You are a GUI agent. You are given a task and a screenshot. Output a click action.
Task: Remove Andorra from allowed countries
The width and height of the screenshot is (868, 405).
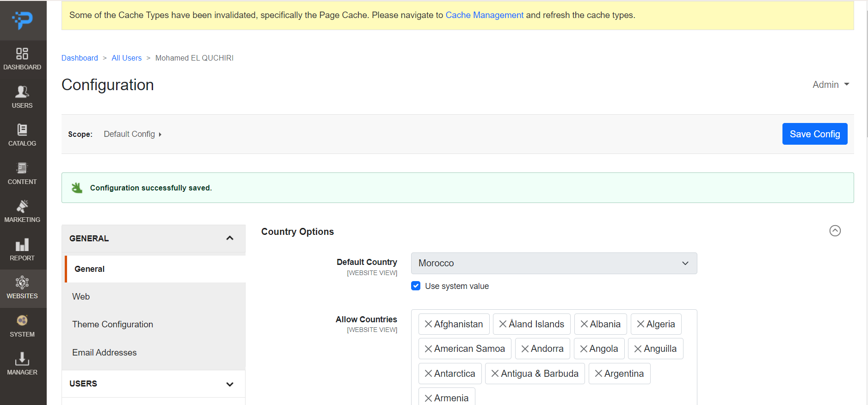(x=525, y=349)
